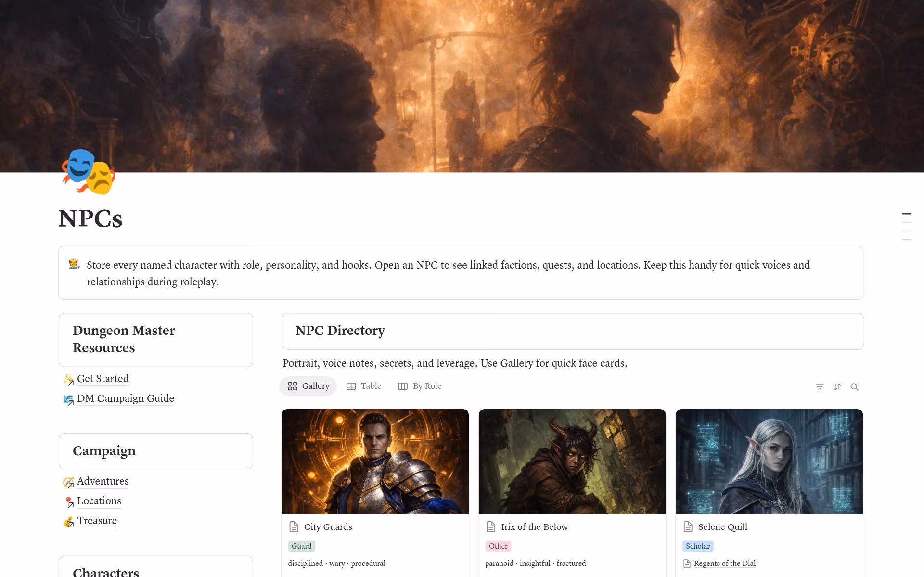Open the Locations page link

coord(99,501)
